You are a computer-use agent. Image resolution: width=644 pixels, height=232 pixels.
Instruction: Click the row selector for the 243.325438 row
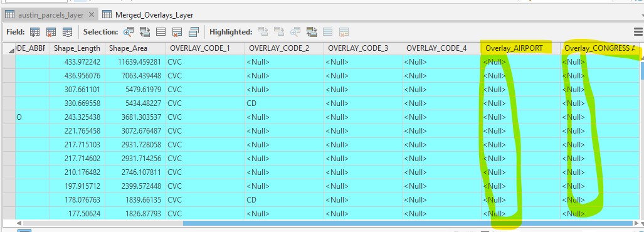[9, 117]
